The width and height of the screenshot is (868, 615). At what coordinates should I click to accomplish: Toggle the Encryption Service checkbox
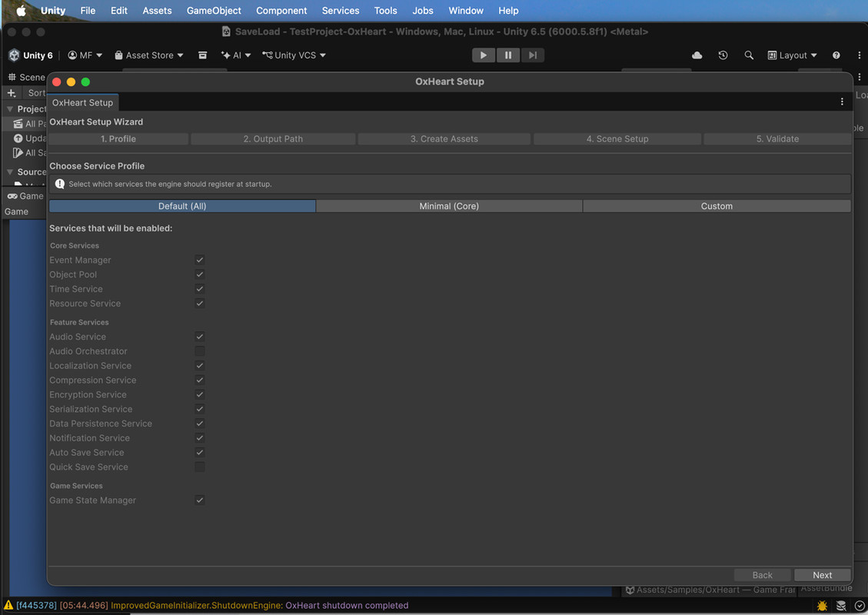(x=200, y=394)
